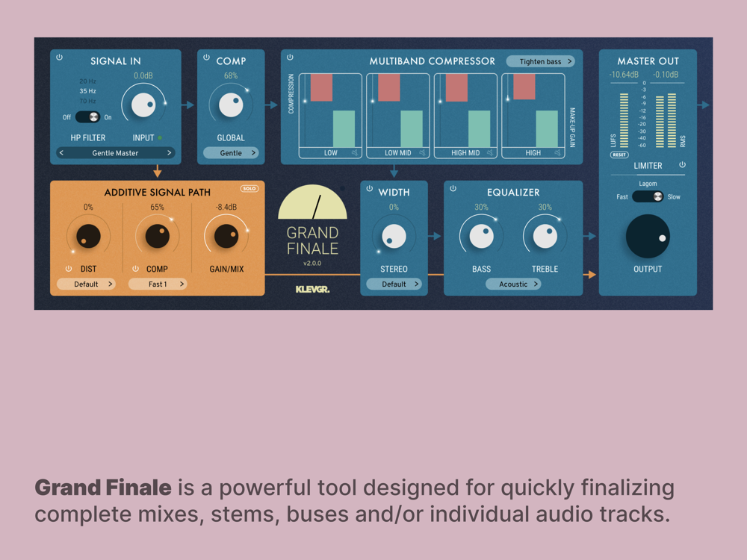Open the Tighten bass preset dropdown
Image resolution: width=747 pixels, height=560 pixels.
point(540,61)
